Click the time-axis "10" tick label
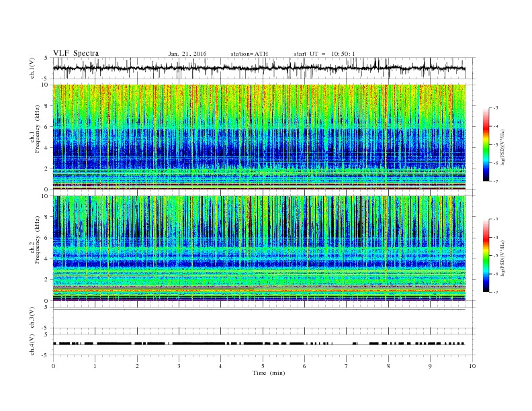This screenshot has width=532, height=411. click(x=472, y=366)
